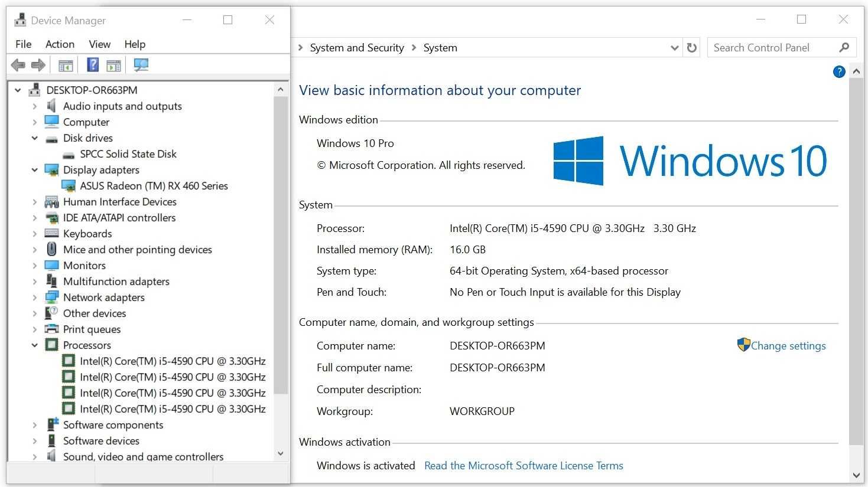Click the Sound, video and game controllers icon
This screenshot has height=487, width=868.
pyautogui.click(x=51, y=456)
